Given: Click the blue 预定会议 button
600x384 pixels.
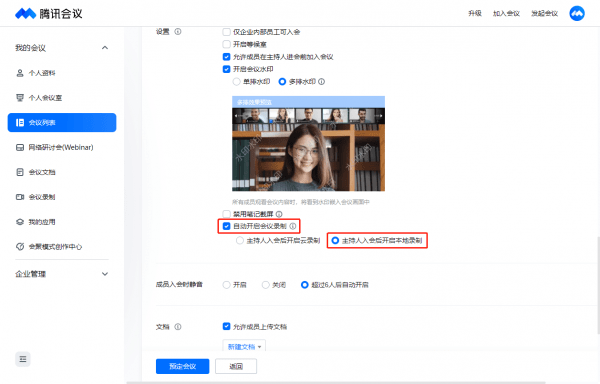Looking at the screenshot, I should point(183,366).
